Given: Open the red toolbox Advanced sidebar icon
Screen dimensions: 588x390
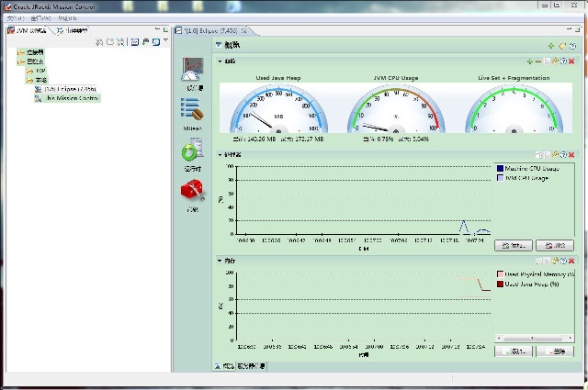Looking at the screenshot, I should pos(192,190).
